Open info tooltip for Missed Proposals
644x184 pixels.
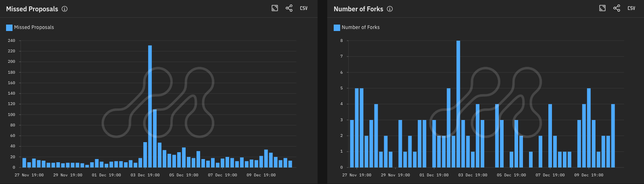[x=65, y=9]
